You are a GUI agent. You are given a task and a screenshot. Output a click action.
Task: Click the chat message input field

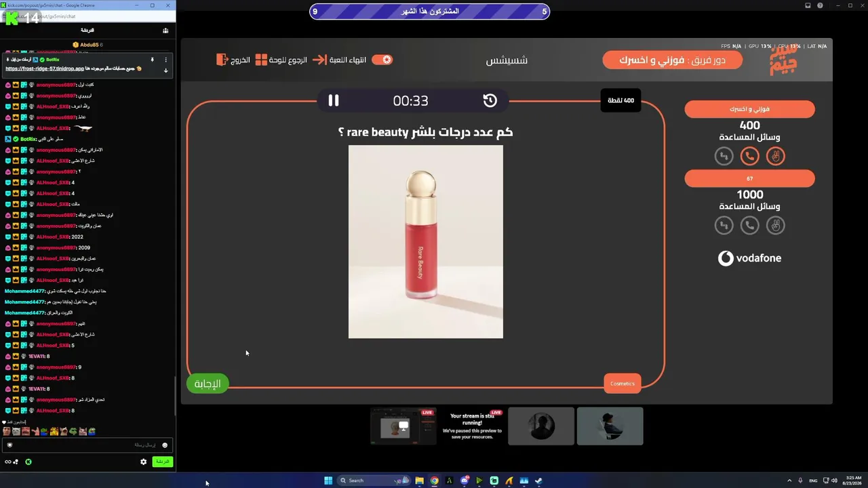tap(87, 445)
